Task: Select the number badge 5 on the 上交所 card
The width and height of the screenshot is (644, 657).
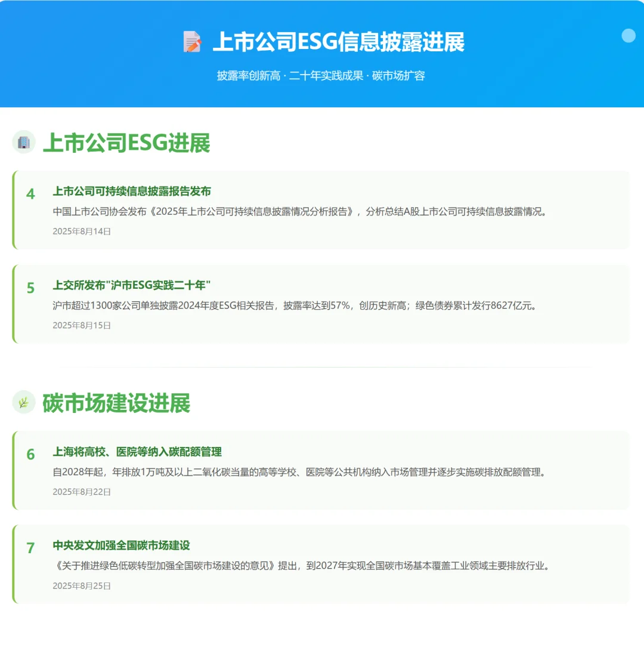Action: [30, 287]
